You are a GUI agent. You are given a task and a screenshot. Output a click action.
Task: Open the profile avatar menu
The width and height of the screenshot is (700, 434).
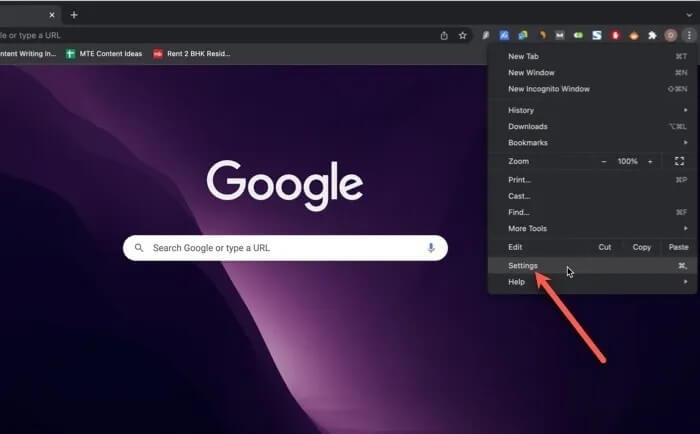pyautogui.click(x=671, y=35)
